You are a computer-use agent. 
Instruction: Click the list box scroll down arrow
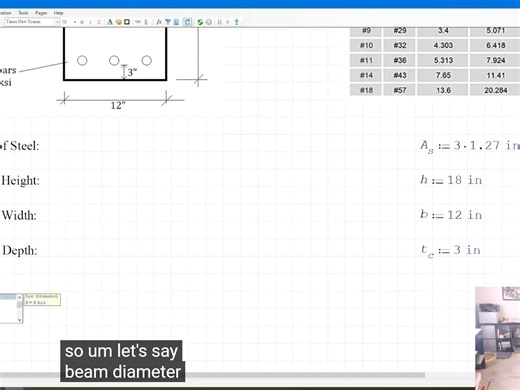coord(19,320)
